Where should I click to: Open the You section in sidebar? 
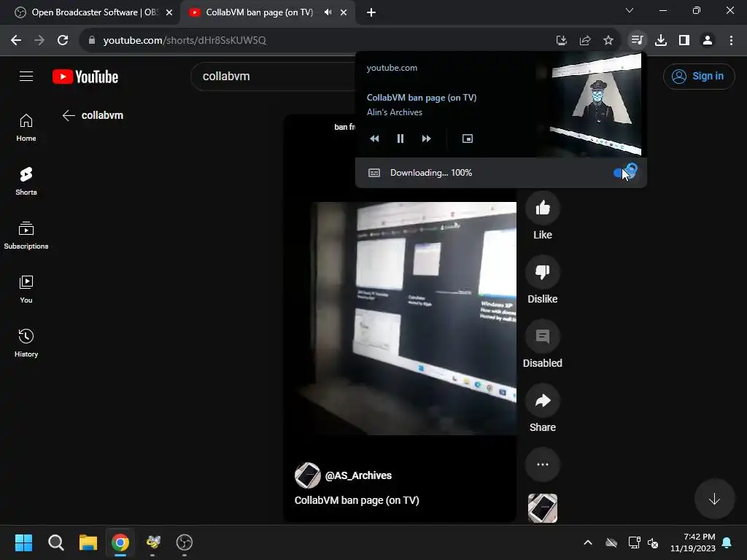(26, 289)
